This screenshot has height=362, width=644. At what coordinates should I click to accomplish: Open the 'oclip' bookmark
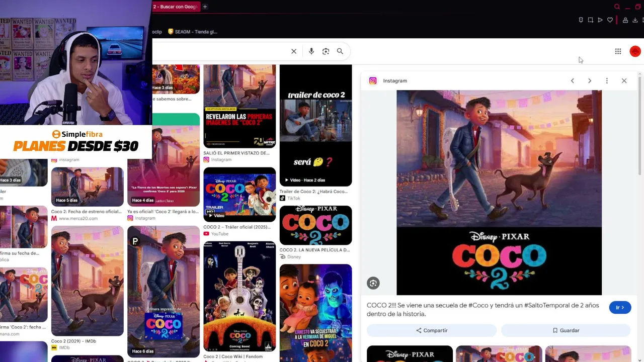click(x=157, y=32)
